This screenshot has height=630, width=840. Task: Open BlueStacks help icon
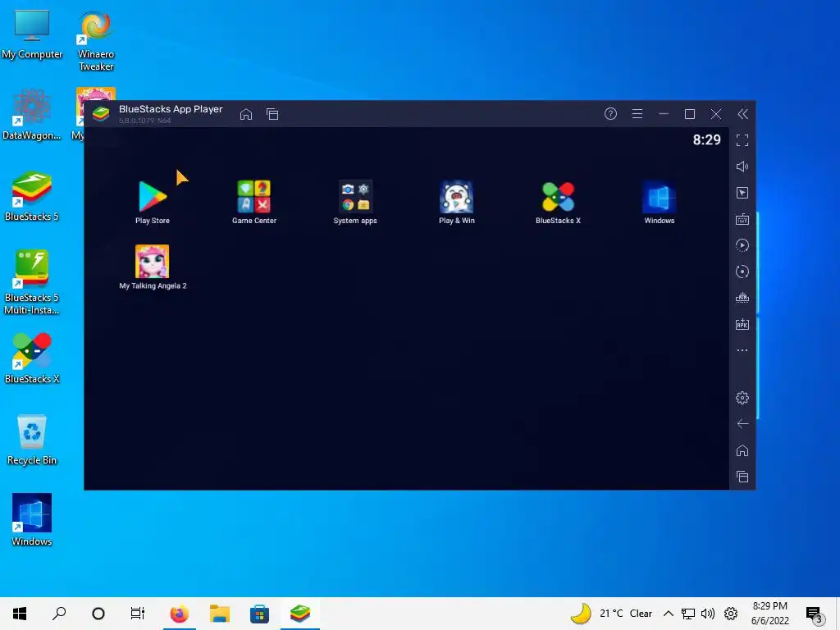(610, 113)
